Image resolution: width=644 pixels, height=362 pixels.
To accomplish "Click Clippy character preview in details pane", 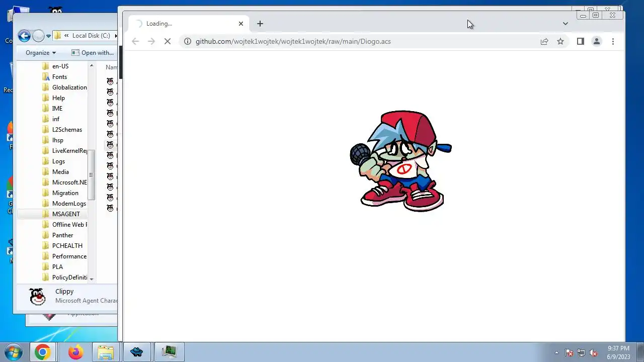I will click(x=38, y=297).
